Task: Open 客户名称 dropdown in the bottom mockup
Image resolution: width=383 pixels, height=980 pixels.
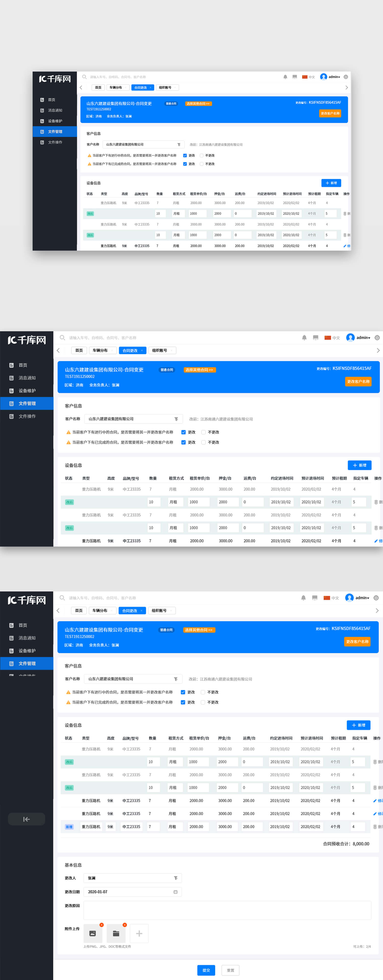Action: click(133, 679)
